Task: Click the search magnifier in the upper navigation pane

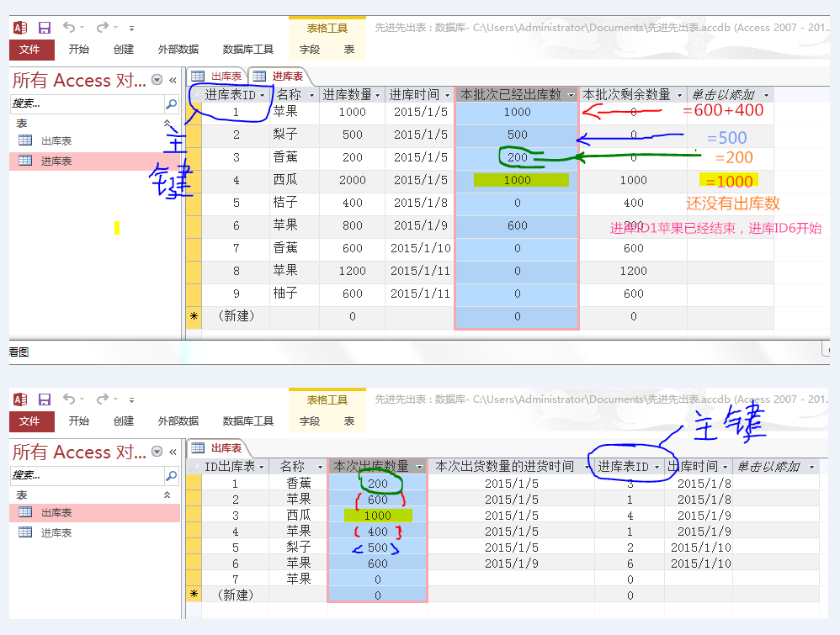Action: (171, 104)
